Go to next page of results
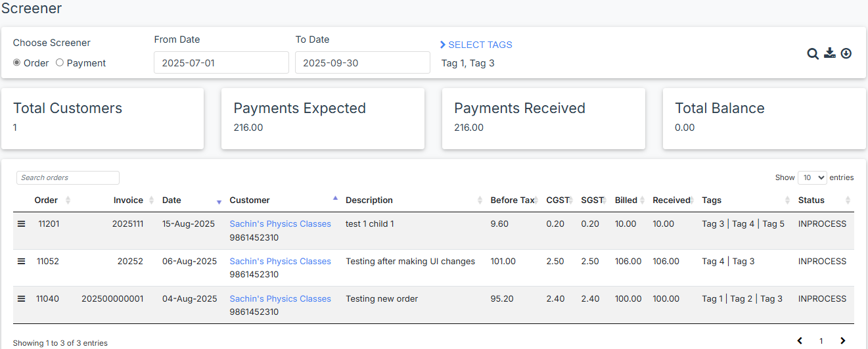Screen dimensions: 868x349 coord(842,340)
